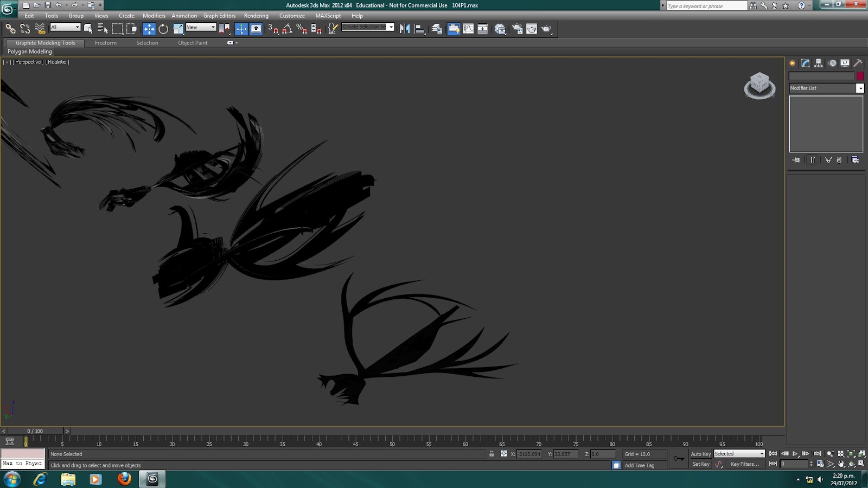This screenshot has height=488, width=868.
Task: Open the Material Editor
Action: pos(500,29)
